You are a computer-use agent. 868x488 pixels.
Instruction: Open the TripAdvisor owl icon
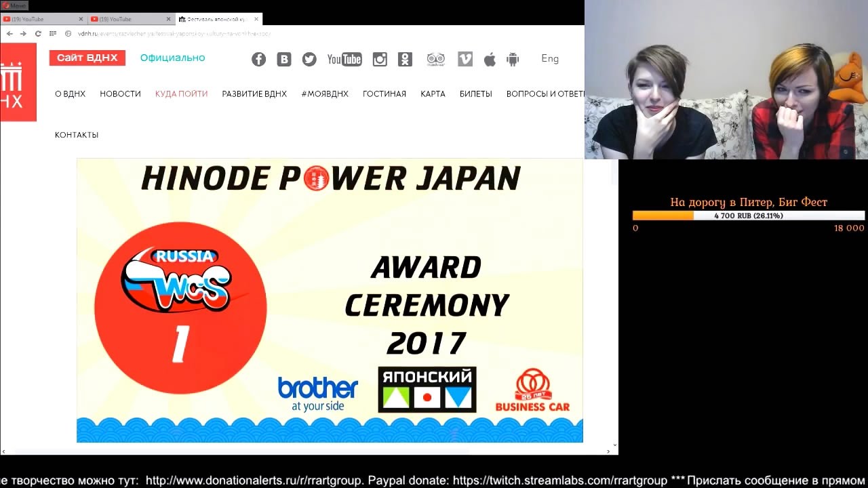[x=435, y=59]
